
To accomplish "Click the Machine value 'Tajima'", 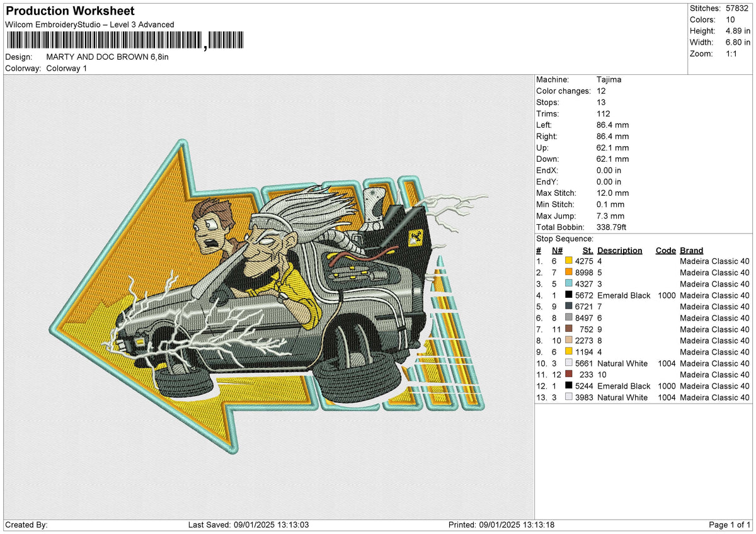I will coord(609,80).
